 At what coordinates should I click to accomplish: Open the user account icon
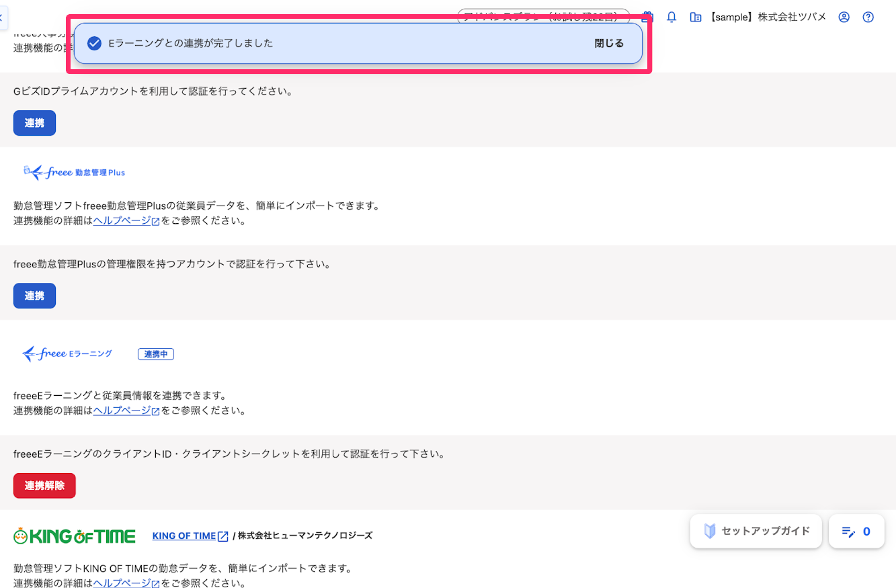[x=844, y=17]
